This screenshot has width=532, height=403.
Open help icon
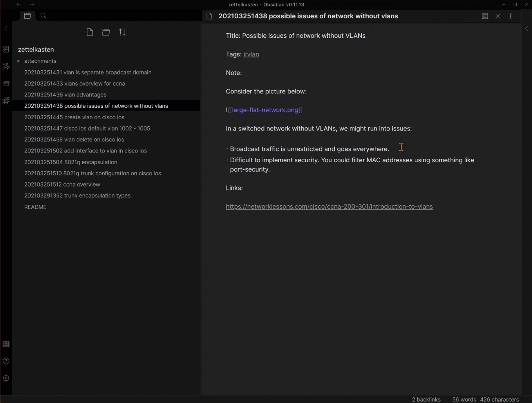tap(6, 361)
